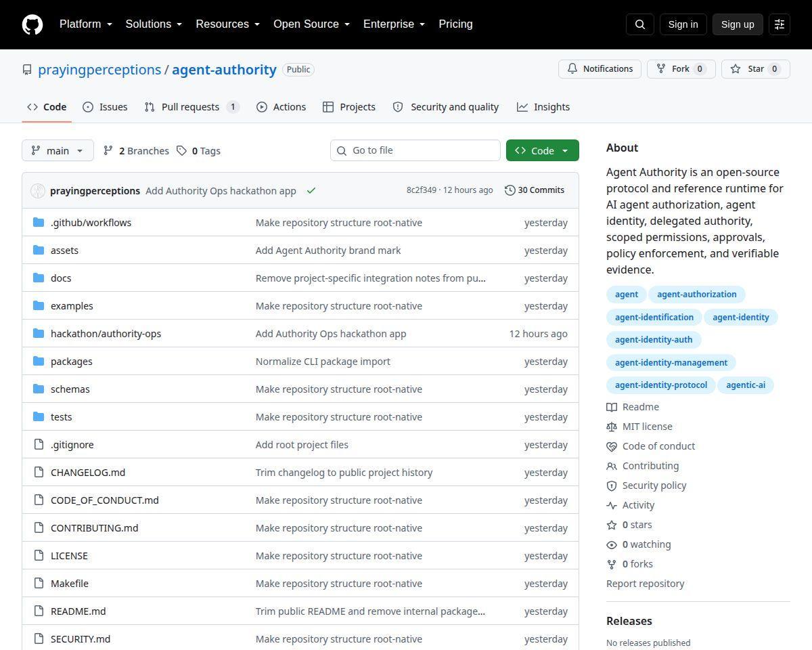Click the LICENSE file icon
Image resolution: width=812 pixels, height=650 pixels.
point(39,555)
